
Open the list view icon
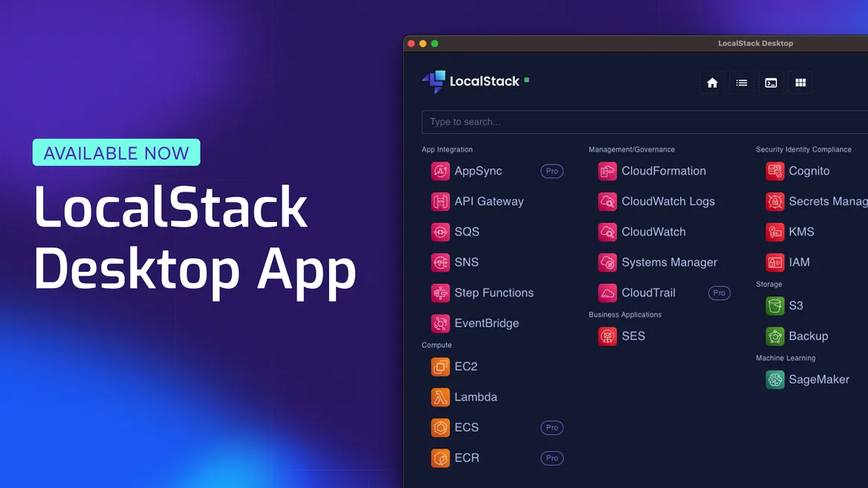click(742, 82)
